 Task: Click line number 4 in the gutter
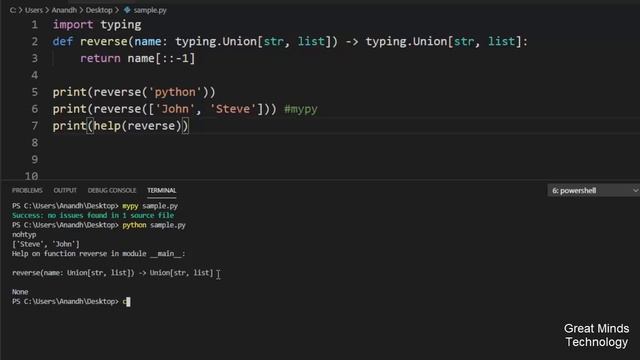pyautogui.click(x=35, y=75)
